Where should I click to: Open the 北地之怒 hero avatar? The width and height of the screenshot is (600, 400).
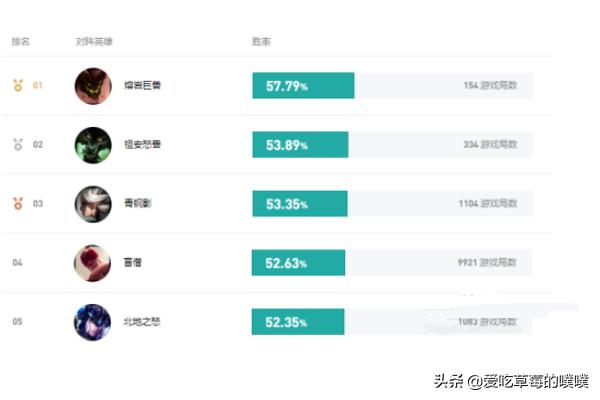click(92, 322)
